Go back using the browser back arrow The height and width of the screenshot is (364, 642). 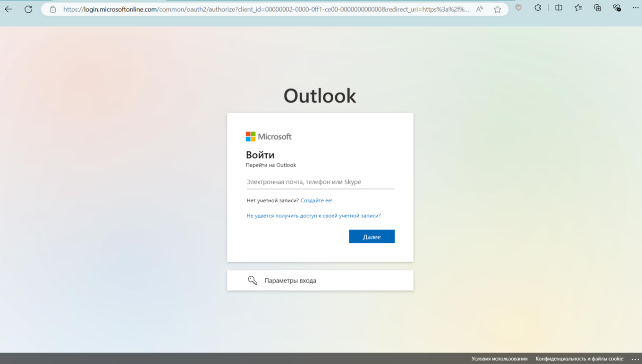tap(8, 9)
